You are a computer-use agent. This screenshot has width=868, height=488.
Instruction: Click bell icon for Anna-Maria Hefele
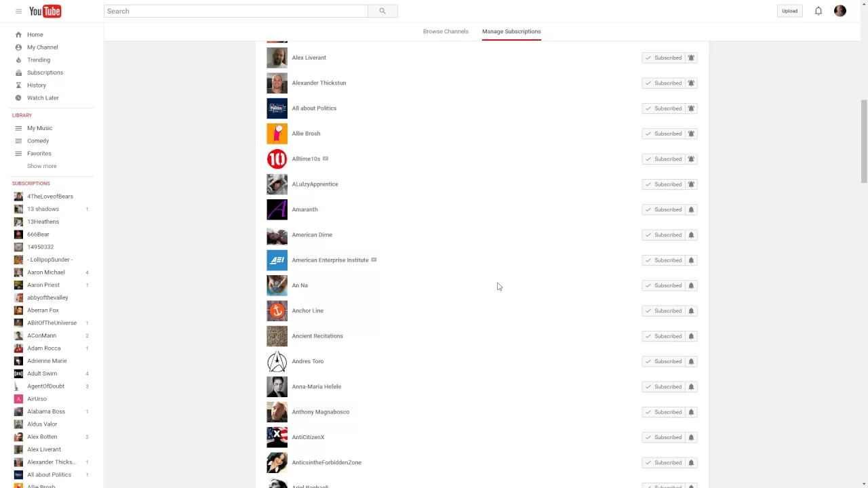pos(691,386)
